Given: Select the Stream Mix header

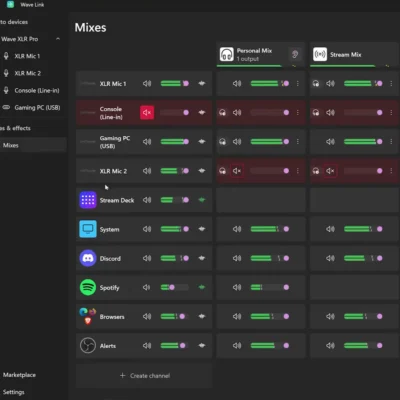Looking at the screenshot, I should (x=355, y=54).
